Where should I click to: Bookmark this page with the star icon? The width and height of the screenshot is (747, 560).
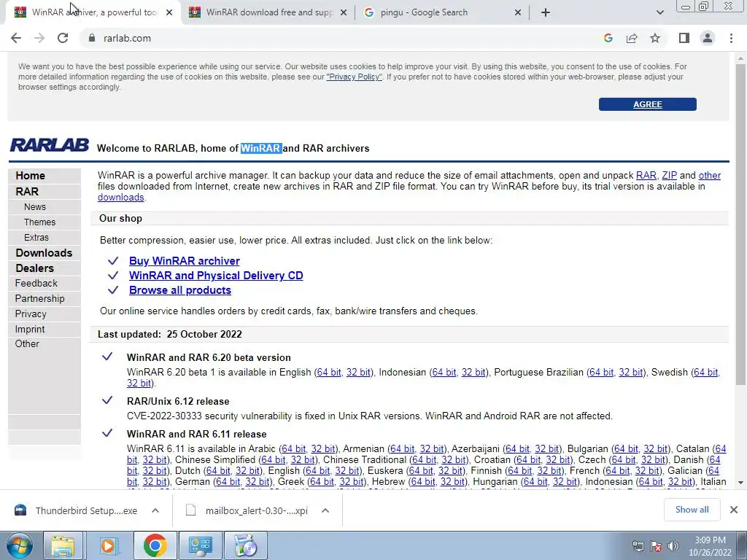655,38
